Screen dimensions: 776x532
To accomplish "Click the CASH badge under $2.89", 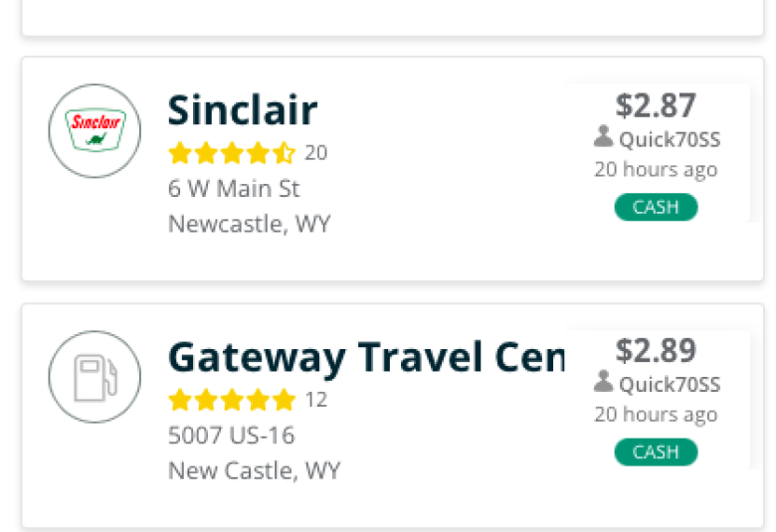I will pos(656,451).
